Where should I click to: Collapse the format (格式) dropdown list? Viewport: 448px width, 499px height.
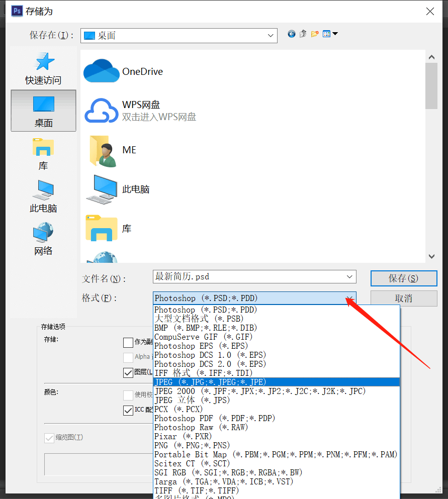[349, 298]
